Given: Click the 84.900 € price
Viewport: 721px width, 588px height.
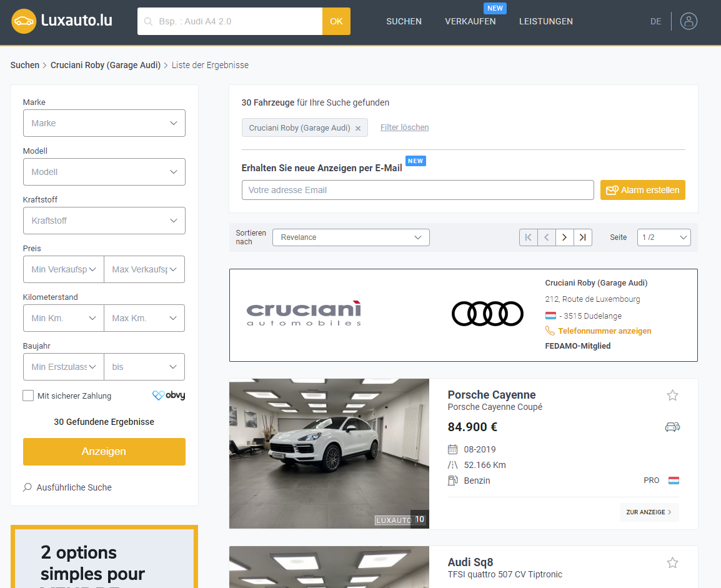Looking at the screenshot, I should [473, 427].
